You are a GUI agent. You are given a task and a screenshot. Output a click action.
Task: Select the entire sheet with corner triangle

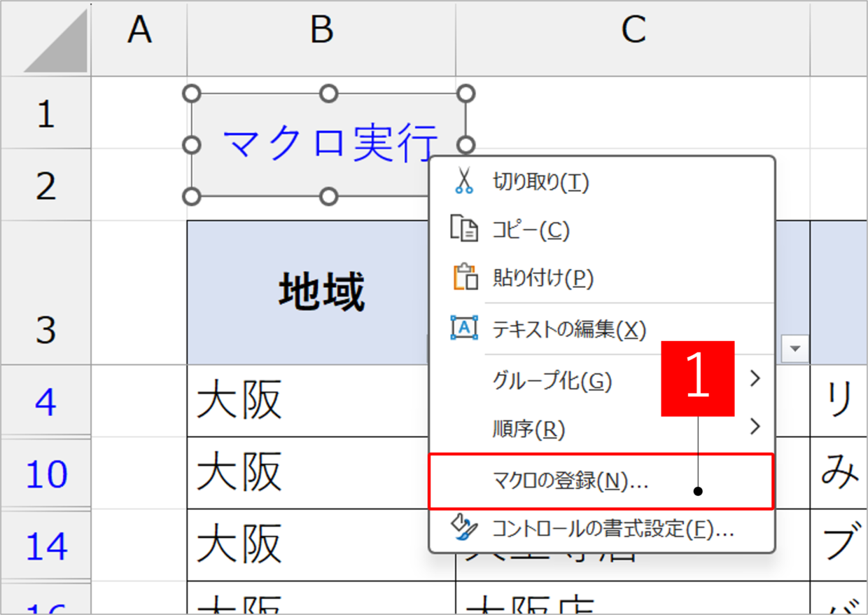click(x=55, y=41)
